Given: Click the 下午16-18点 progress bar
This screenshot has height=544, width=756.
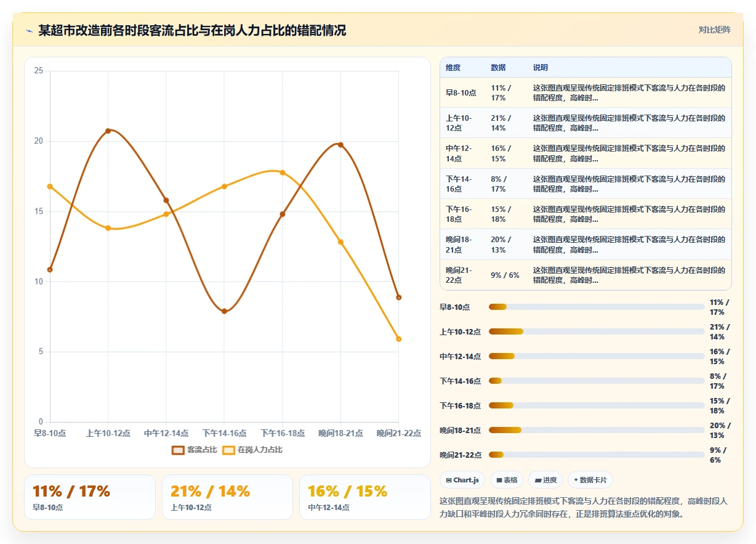Looking at the screenshot, I should [x=597, y=405].
